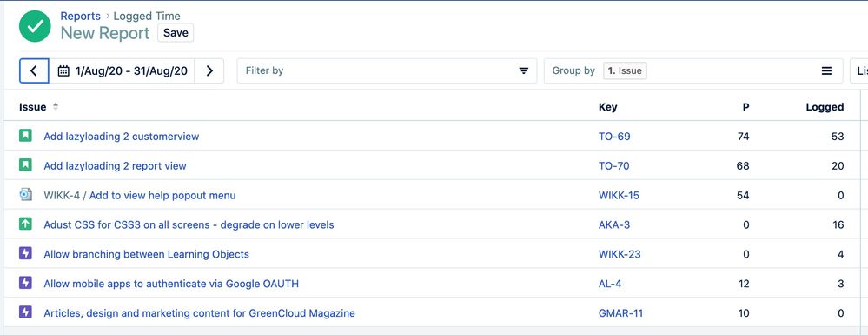Click sort arrows beside Issue header
The width and height of the screenshot is (868, 335).
(x=56, y=106)
